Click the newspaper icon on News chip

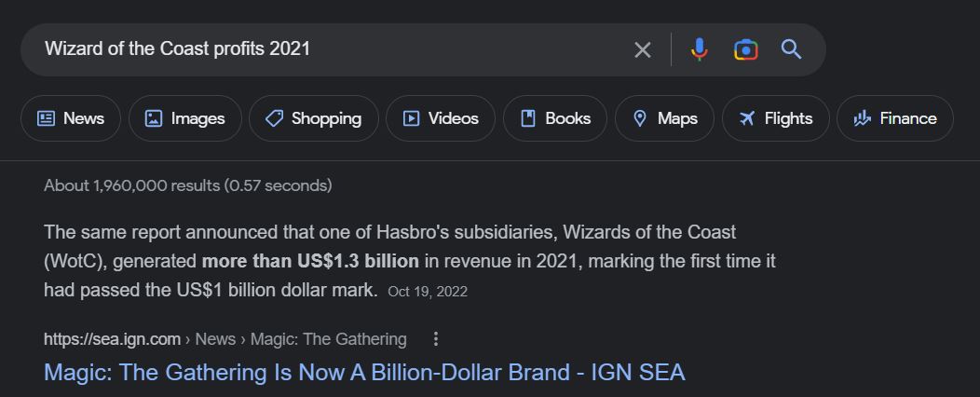point(46,118)
